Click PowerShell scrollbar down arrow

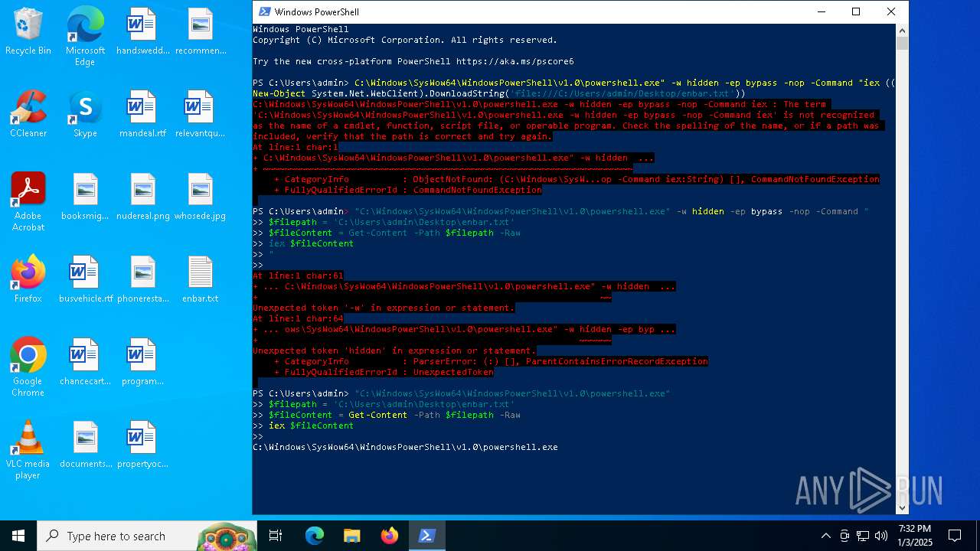(x=902, y=507)
